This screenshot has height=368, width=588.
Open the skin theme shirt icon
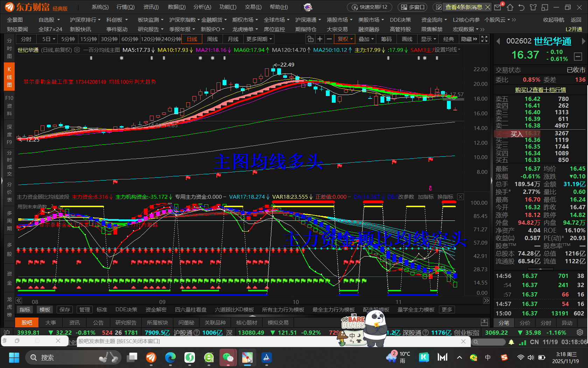(x=533, y=7)
